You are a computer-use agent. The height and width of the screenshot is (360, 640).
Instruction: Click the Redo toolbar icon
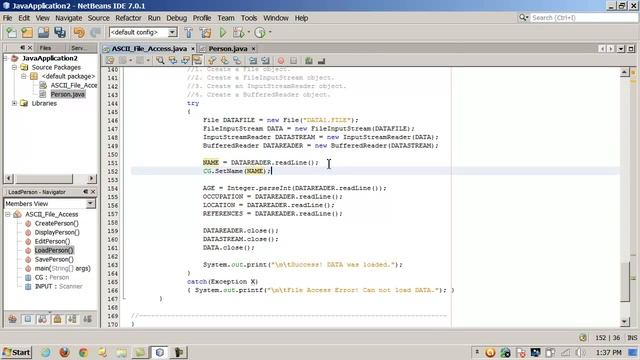click(x=96, y=33)
